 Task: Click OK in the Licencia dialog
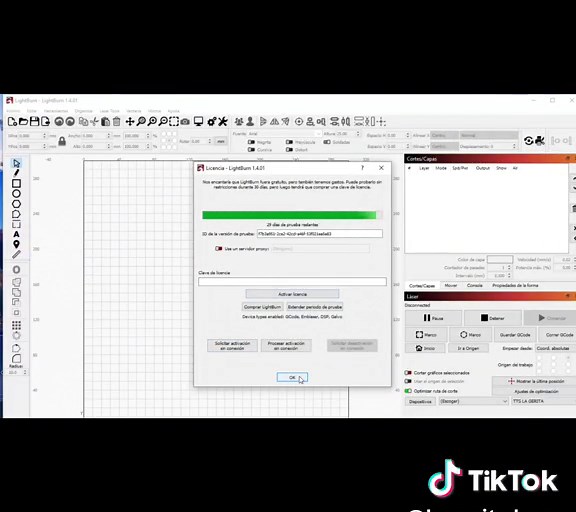coord(292,378)
